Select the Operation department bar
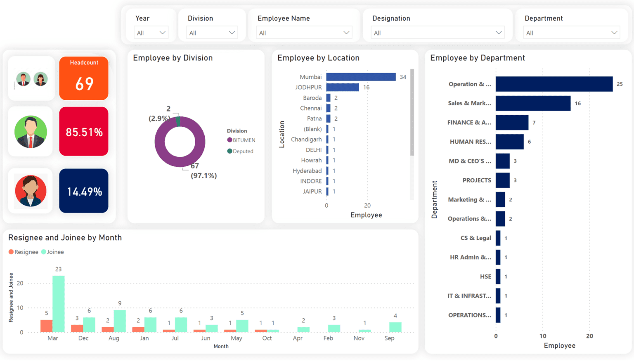This screenshot has height=364, width=634. (x=553, y=84)
